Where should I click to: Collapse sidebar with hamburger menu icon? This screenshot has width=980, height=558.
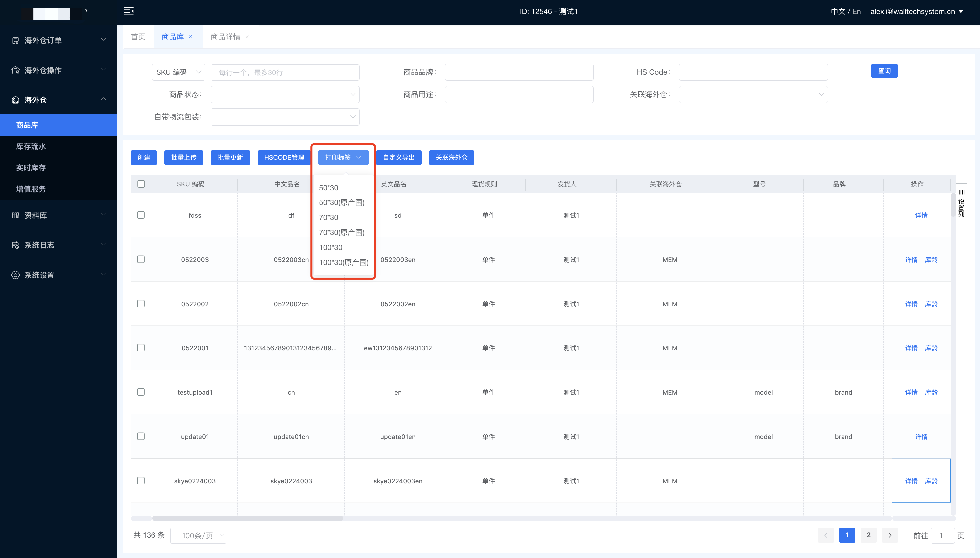[129, 11]
